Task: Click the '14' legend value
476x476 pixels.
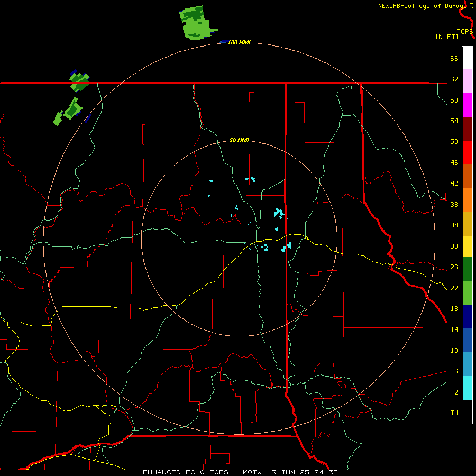Action: click(454, 329)
